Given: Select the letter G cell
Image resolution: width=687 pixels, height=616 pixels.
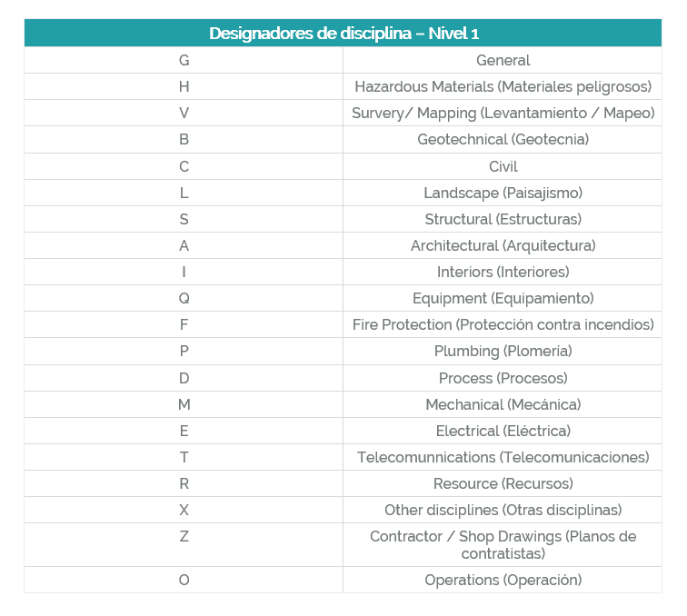Looking at the screenshot, I should coord(184,61).
